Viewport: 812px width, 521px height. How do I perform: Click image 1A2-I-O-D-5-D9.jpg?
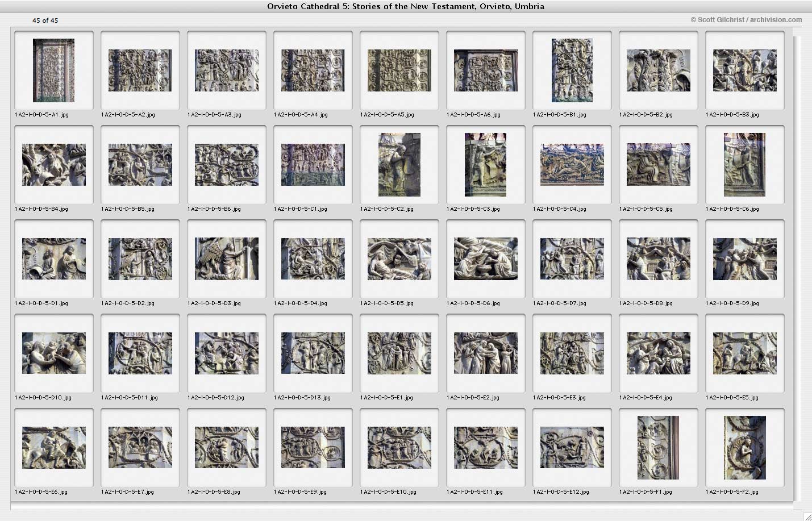[745, 259]
